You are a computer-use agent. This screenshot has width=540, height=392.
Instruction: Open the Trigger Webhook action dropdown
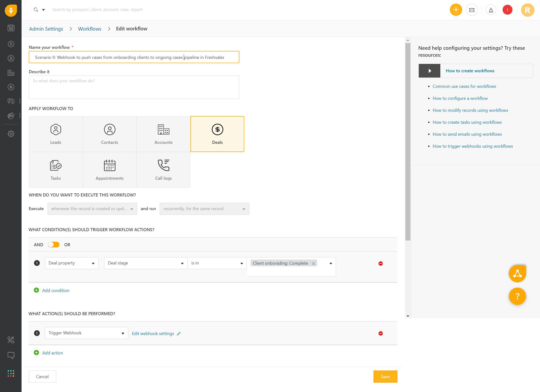(x=86, y=333)
